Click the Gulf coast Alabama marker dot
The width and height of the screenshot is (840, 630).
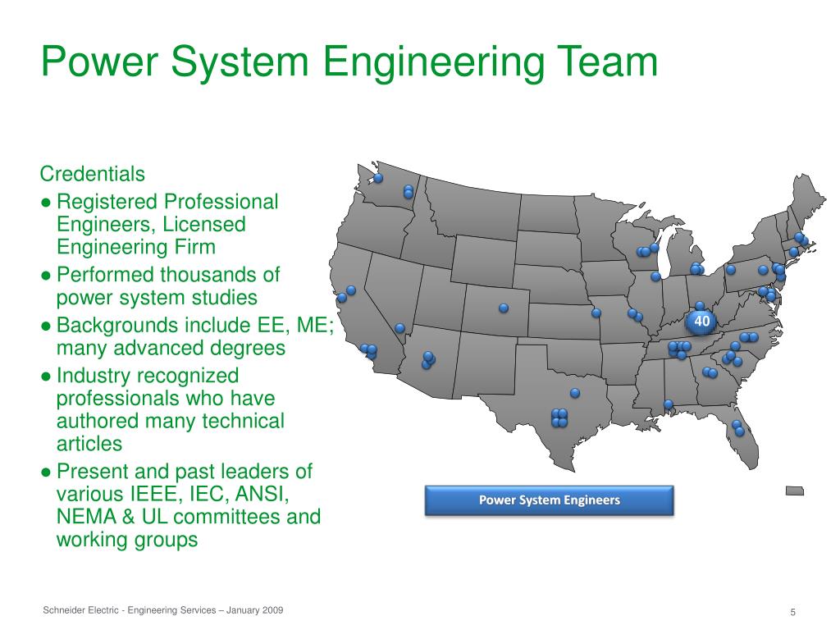[668, 404]
